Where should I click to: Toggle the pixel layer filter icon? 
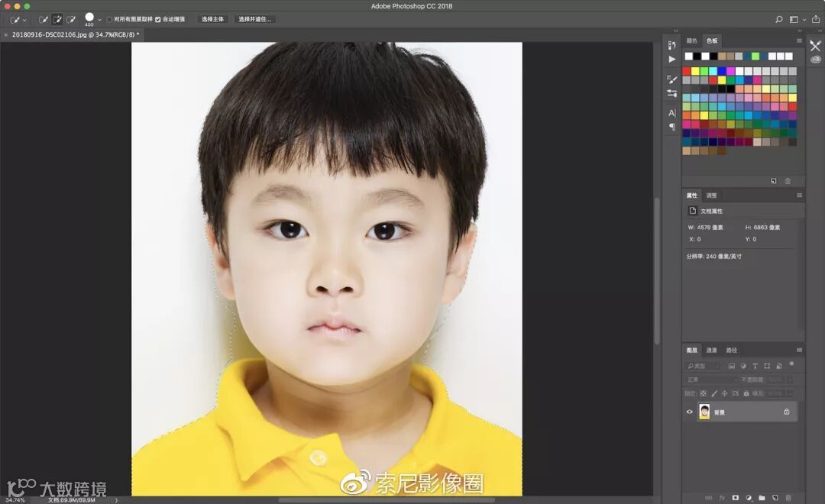(x=731, y=366)
